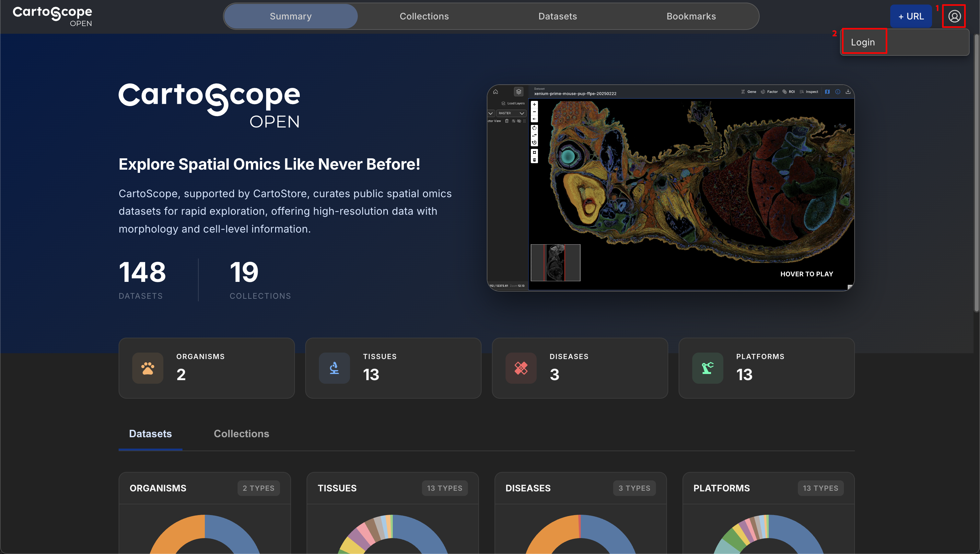Click the layers icon in viewer preview
The width and height of the screenshot is (980, 554).
pos(519,92)
